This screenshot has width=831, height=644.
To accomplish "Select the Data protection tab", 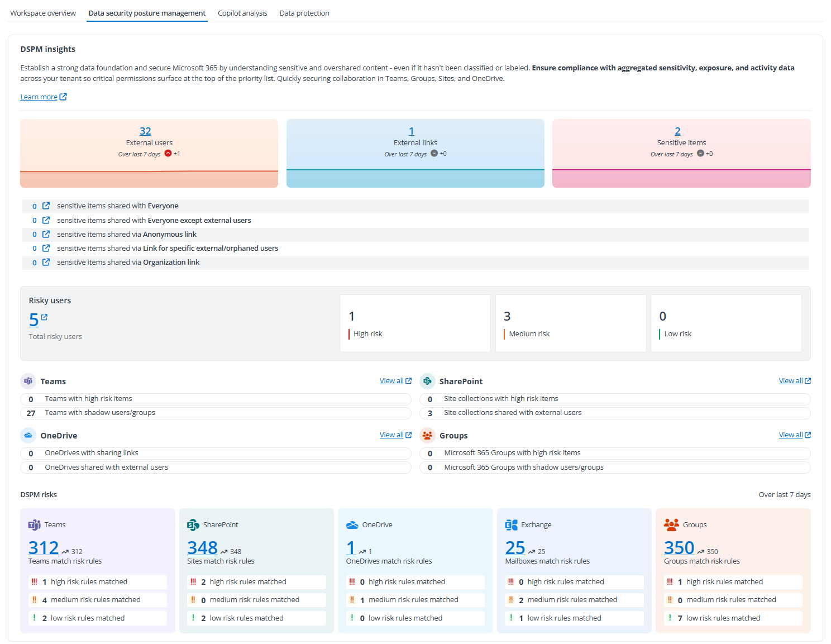I will [304, 13].
